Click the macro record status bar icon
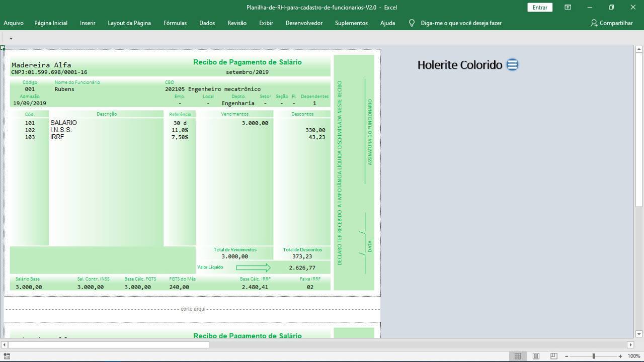The width and height of the screenshot is (644, 362). point(7,356)
